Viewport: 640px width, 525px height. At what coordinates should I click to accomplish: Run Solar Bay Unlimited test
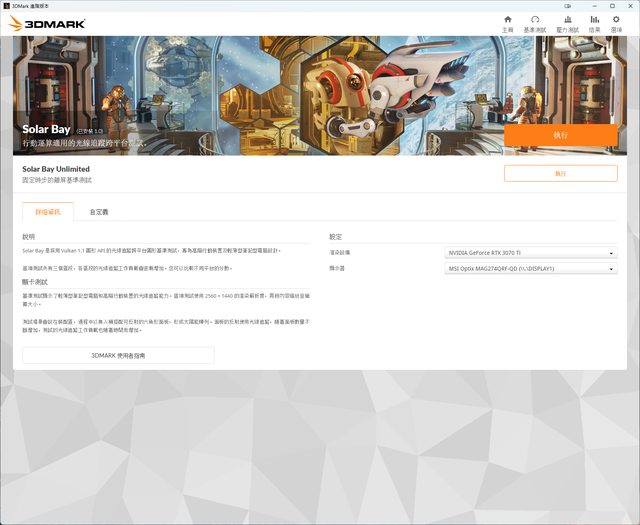click(x=560, y=173)
